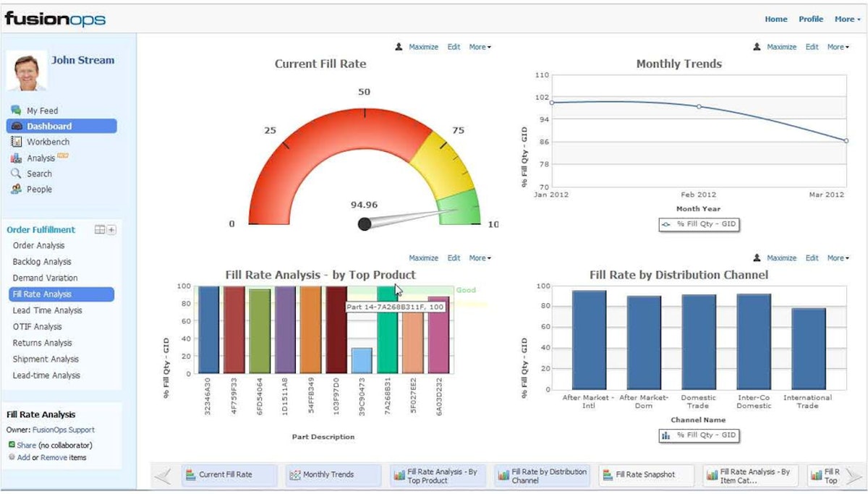Expand the More menu in the top navigation
868x494 pixels.
coord(845,19)
